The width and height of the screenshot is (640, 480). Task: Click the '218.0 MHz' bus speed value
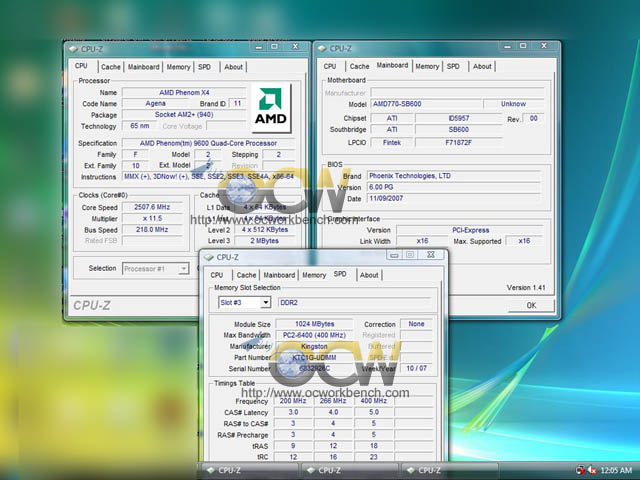(x=152, y=230)
